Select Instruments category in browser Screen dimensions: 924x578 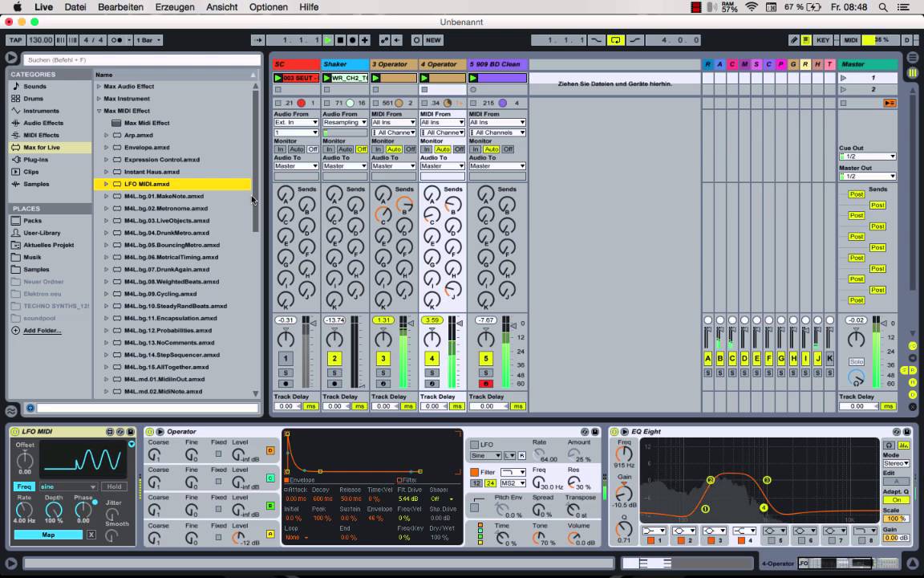(41, 111)
